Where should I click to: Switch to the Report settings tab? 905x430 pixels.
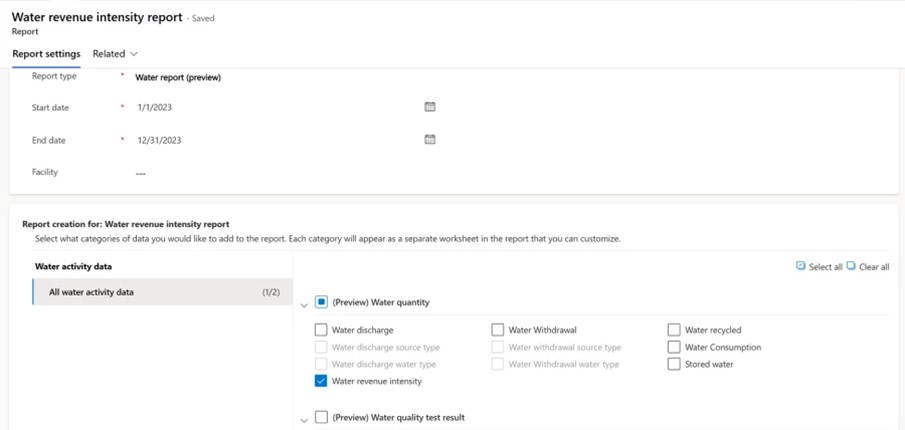[46, 54]
